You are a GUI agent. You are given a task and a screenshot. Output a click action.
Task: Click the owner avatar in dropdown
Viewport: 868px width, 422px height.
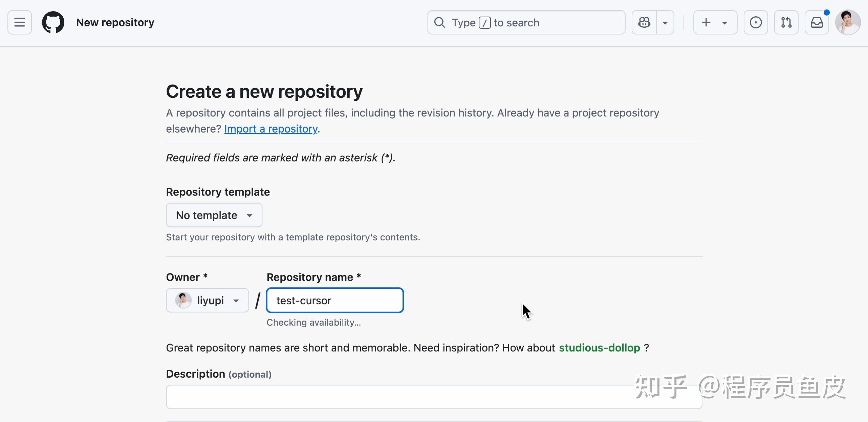pos(183,300)
